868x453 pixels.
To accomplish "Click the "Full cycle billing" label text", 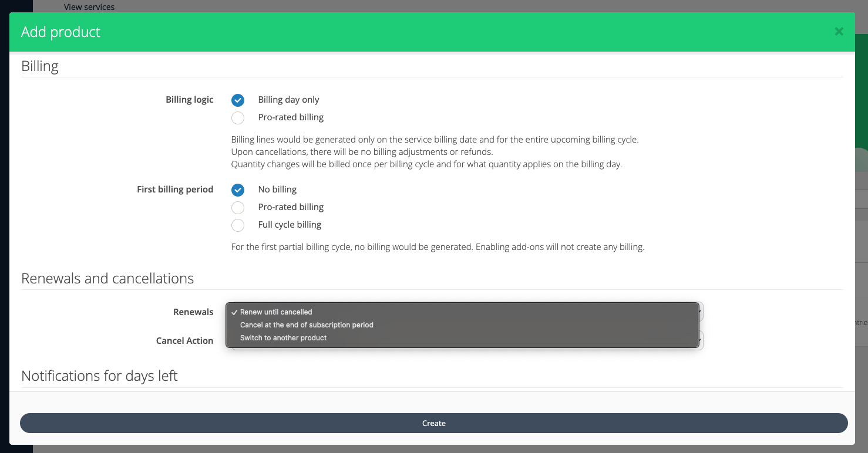I will (290, 225).
